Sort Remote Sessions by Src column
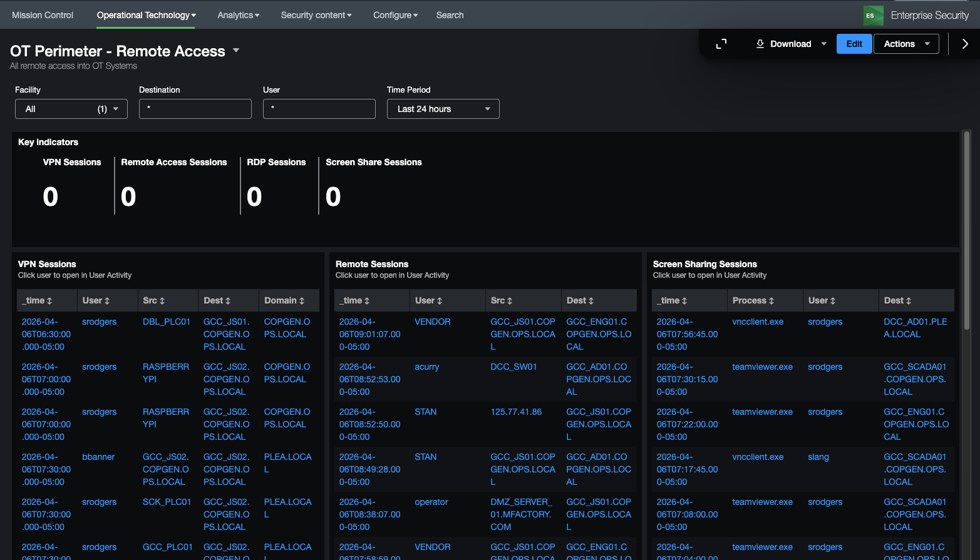The width and height of the screenshot is (980, 560). (501, 300)
